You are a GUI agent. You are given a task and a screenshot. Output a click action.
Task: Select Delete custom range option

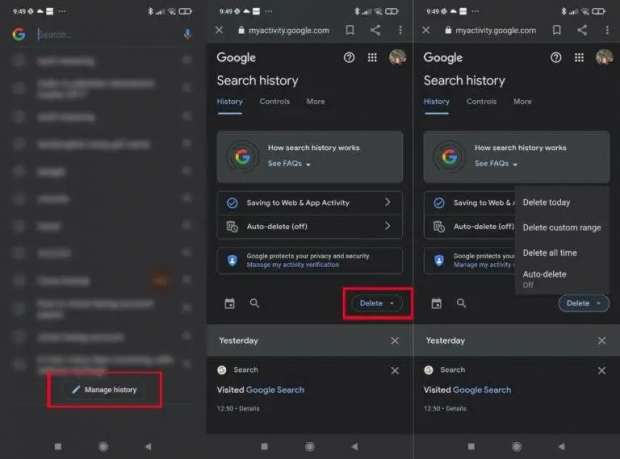point(561,227)
